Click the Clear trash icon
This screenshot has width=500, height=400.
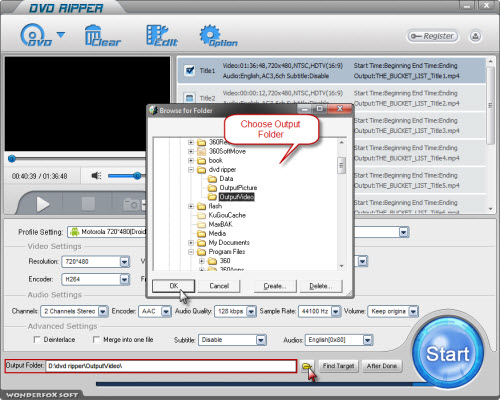pos(102,36)
